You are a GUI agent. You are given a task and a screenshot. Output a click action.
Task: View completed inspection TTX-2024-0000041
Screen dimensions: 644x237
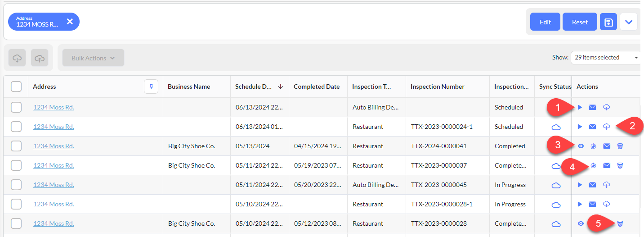pyautogui.click(x=581, y=146)
